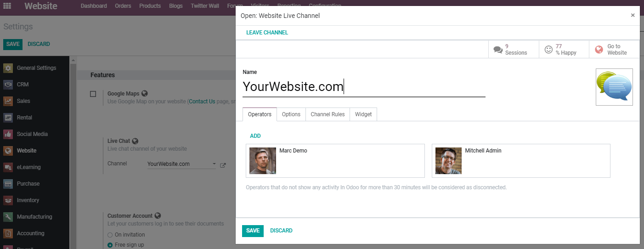644x249 pixels.
Task: Click the eLearning sidebar icon
Action: pos(8,167)
